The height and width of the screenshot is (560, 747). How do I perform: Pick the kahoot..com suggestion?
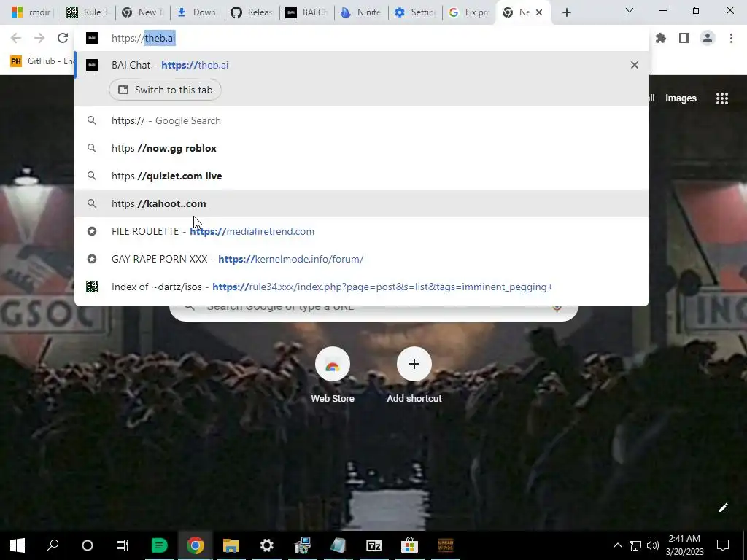(362, 203)
